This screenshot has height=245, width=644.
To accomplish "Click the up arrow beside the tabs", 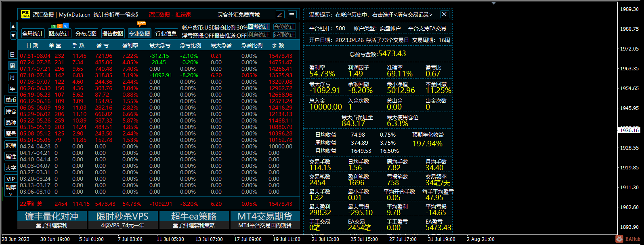I will pyautogui.click(x=13, y=27).
